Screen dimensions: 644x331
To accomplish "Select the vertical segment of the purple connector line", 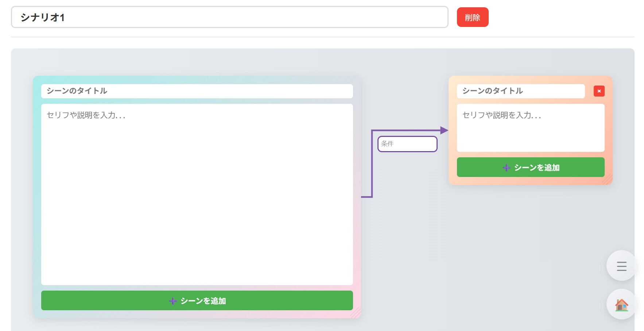I will (x=372, y=164).
